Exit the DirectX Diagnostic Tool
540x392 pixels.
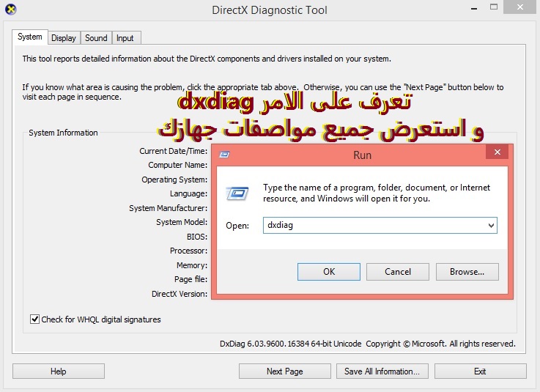pos(481,371)
